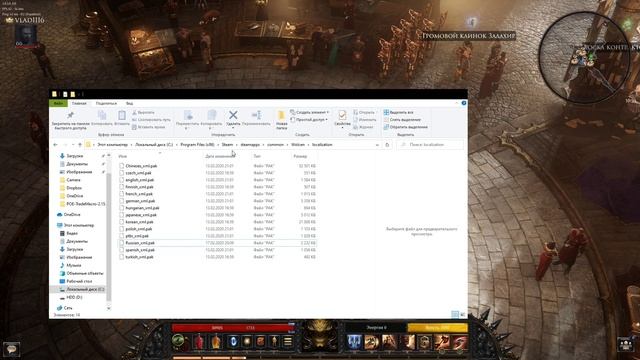Open the Easy access dropdown

coord(309,120)
